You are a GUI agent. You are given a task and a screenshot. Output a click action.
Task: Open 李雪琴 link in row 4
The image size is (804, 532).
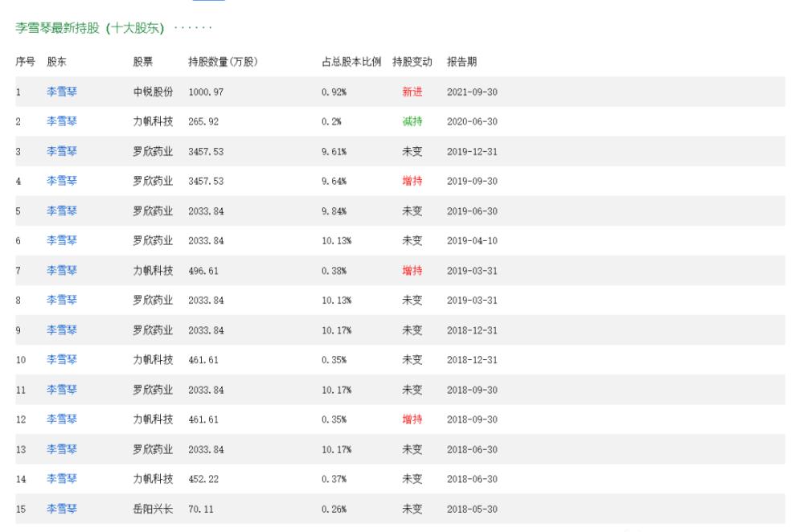(x=62, y=181)
